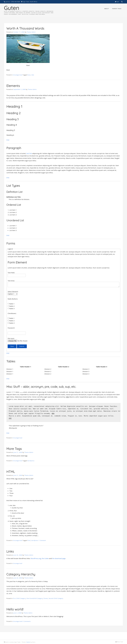Click the 'Form Element' heading
The width and height of the screenshot is (127, 644).
pos(17,262)
